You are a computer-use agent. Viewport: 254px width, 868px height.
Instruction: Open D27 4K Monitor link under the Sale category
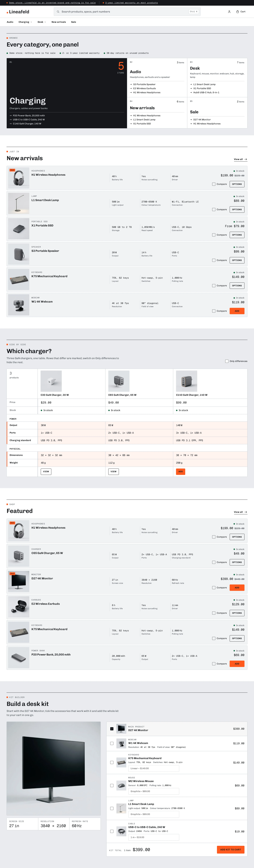pyautogui.click(x=202, y=120)
